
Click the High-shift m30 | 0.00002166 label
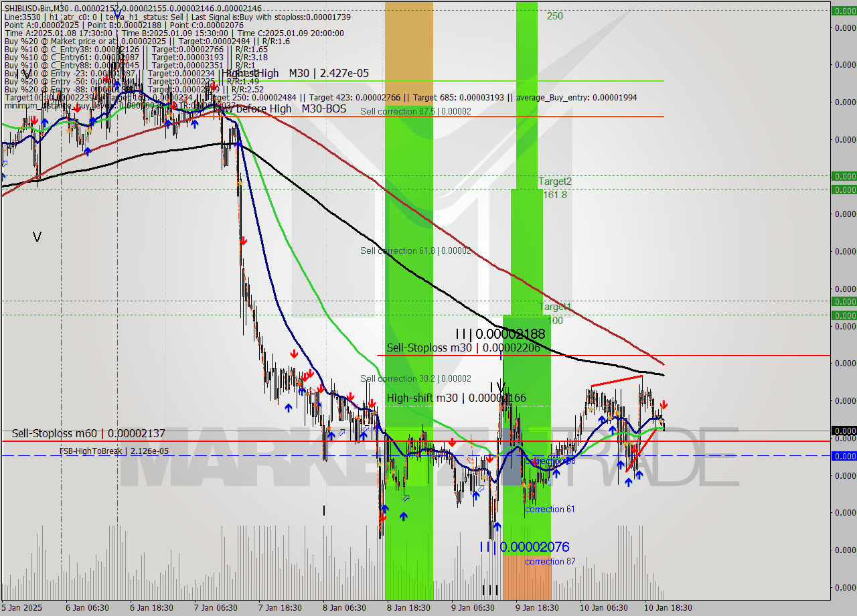pos(456,398)
